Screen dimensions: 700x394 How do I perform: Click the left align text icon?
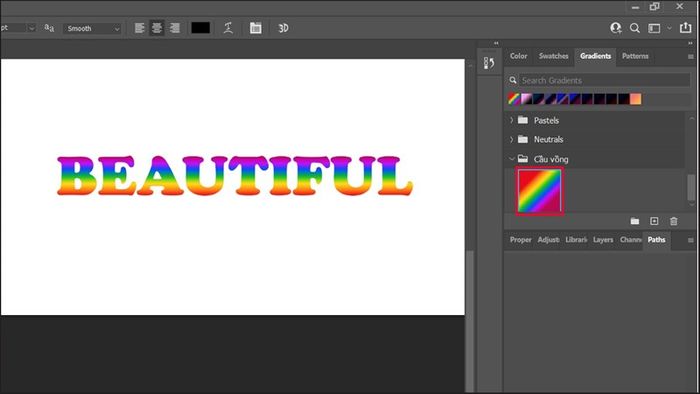(140, 28)
